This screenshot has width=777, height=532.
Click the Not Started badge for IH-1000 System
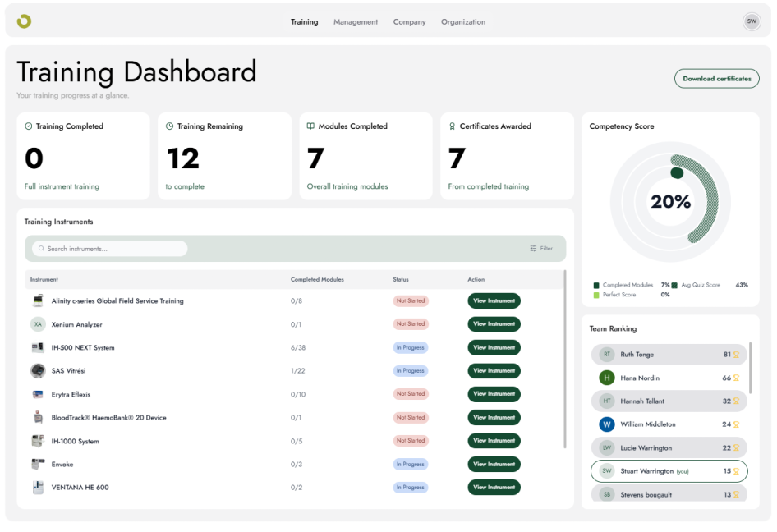pos(411,440)
